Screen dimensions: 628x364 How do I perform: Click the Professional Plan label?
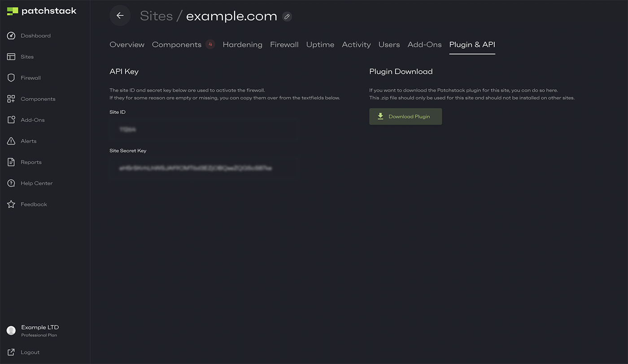39,335
